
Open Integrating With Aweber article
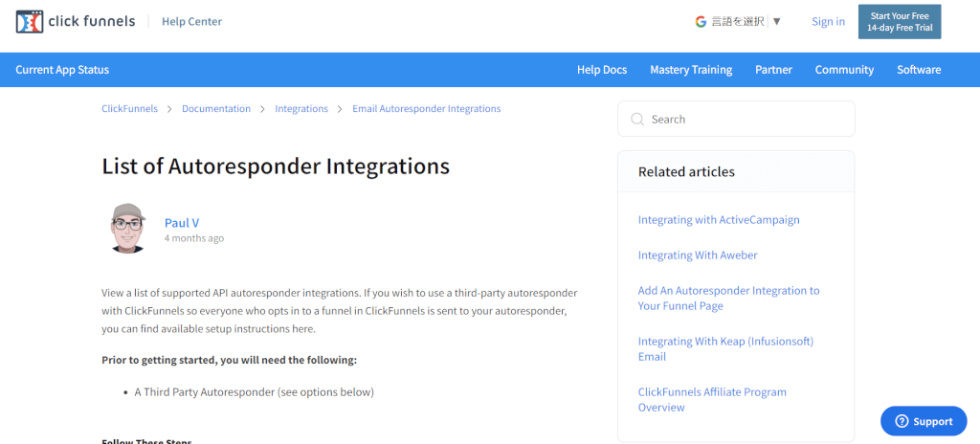698,255
